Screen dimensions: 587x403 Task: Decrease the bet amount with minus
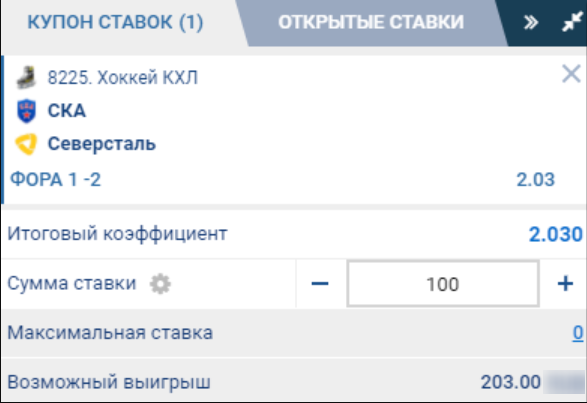(x=320, y=284)
